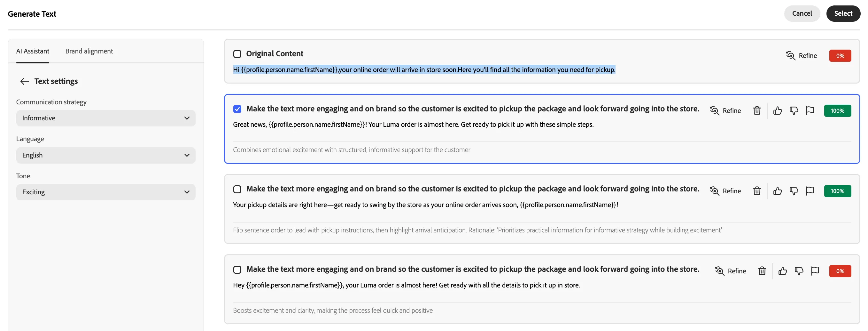868x331 pixels.
Task: Uncheck the selected 'Great news' variation checkbox
Action: coord(237,109)
